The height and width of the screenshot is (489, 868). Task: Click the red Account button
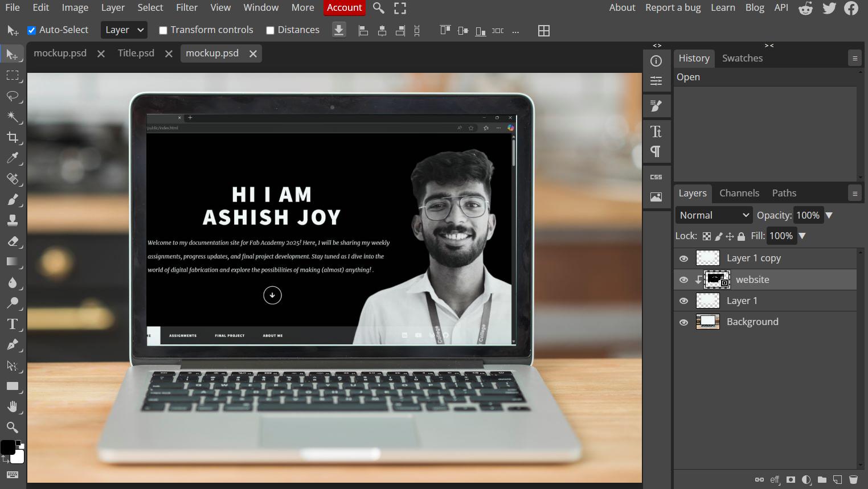tap(345, 7)
